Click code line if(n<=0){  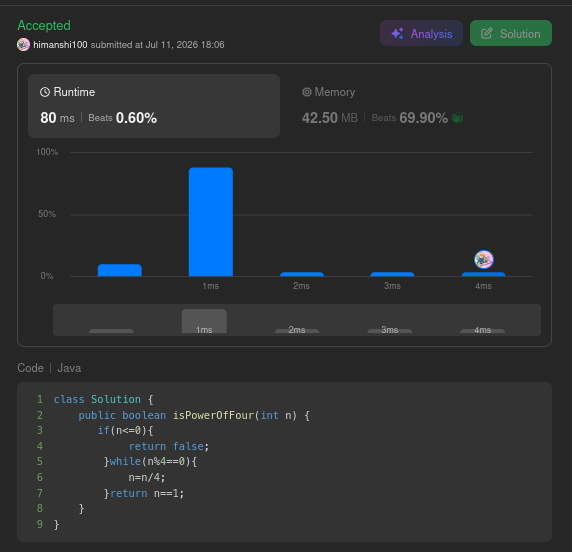click(125, 431)
